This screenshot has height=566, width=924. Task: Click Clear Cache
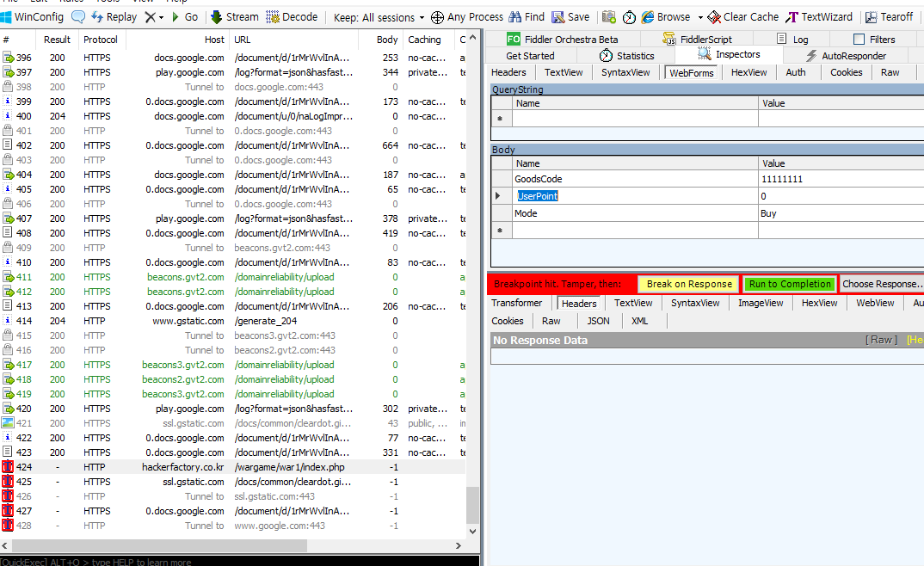743,17
